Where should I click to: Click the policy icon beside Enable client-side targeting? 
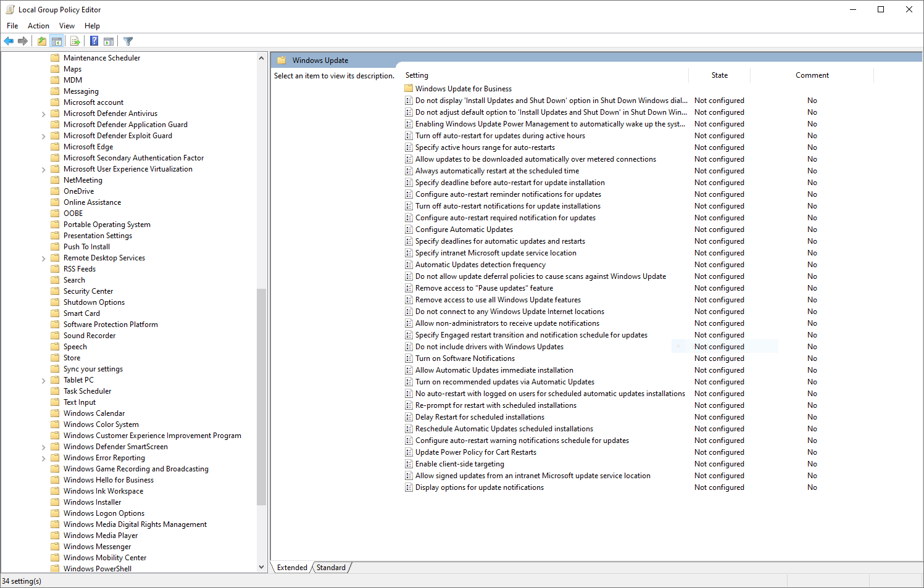(409, 464)
